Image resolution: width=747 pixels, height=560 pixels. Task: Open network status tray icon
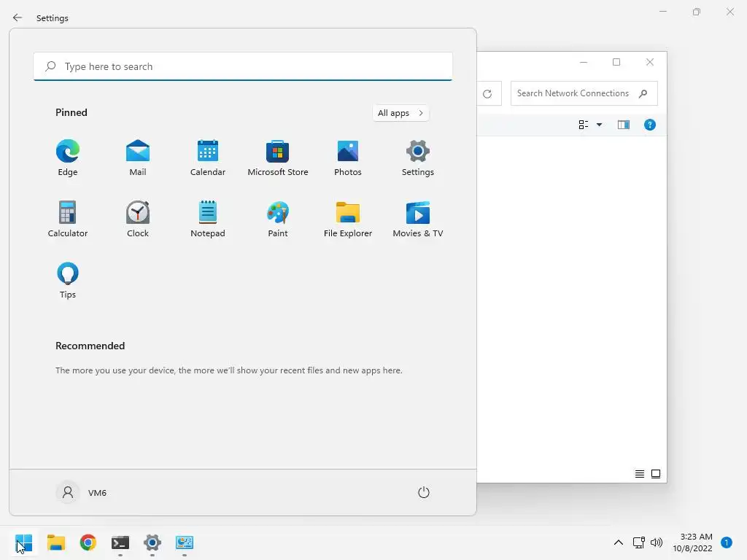638,542
